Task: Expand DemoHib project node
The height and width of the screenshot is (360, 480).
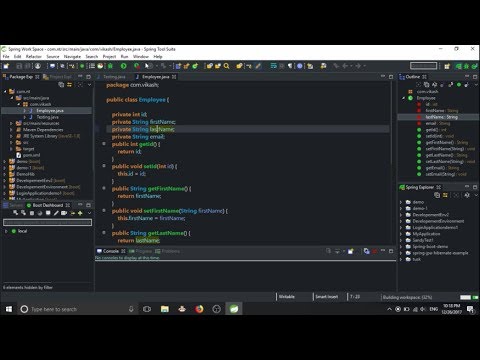Action: pyautogui.click(x=5, y=174)
